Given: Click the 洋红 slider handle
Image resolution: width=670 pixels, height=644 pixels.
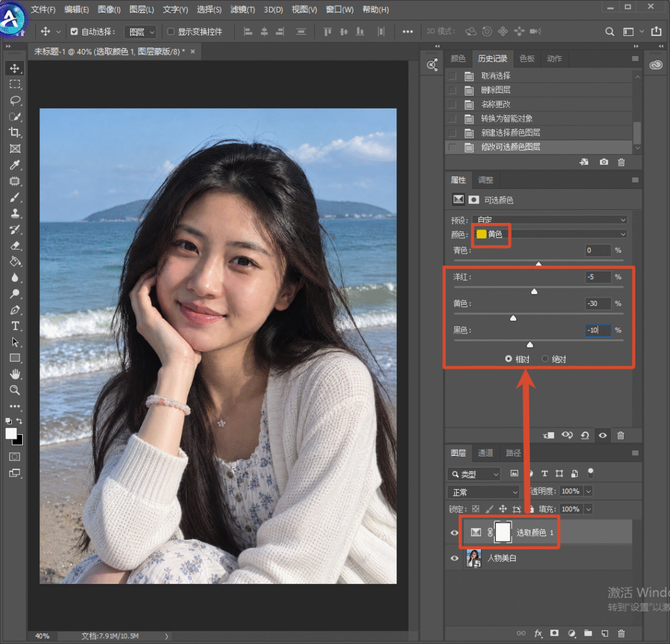Looking at the screenshot, I should tap(534, 292).
